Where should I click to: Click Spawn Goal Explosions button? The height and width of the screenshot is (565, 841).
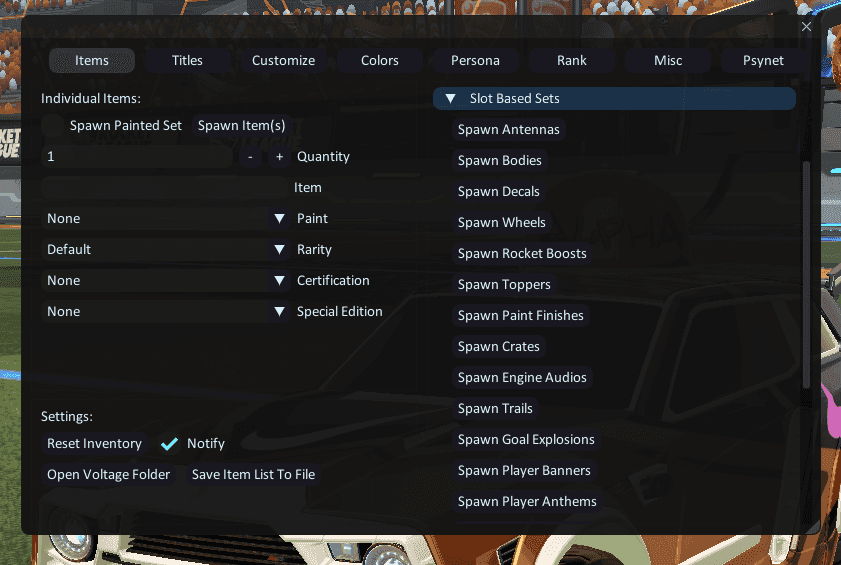(x=526, y=440)
